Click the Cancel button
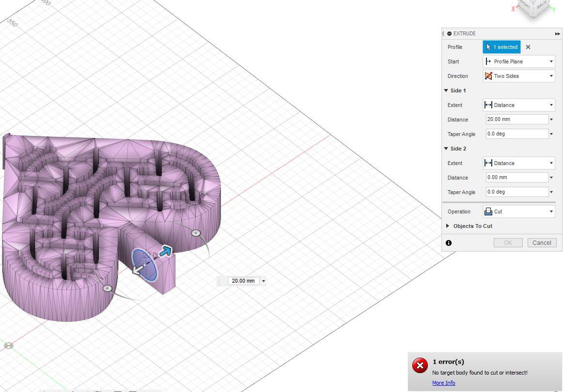The height and width of the screenshot is (392, 563). click(x=542, y=243)
